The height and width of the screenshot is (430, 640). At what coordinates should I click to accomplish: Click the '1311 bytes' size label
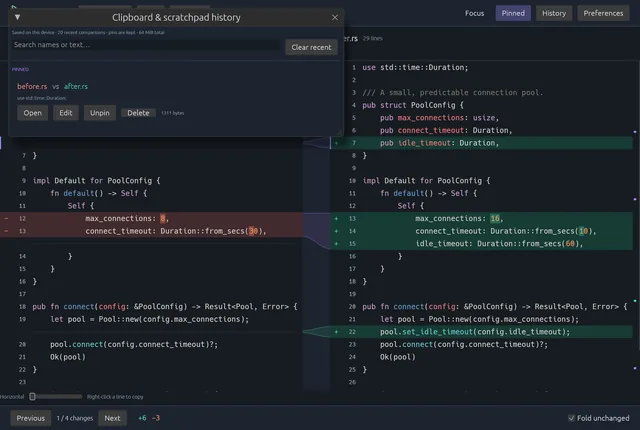click(173, 113)
